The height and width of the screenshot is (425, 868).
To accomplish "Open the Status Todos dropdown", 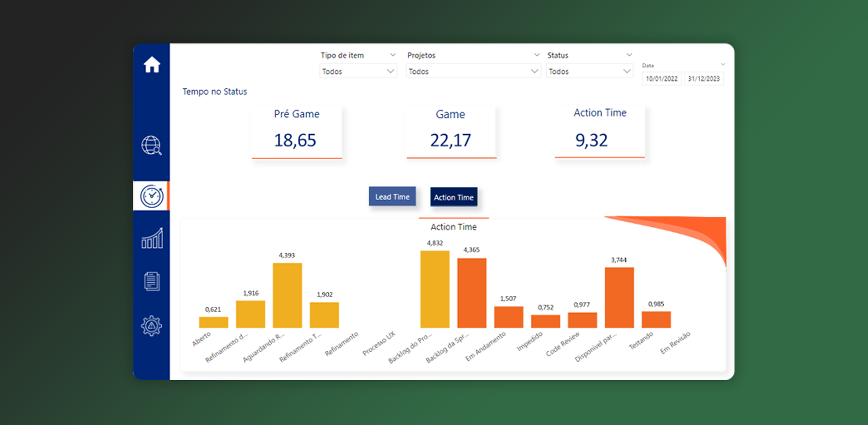I will click(x=589, y=71).
